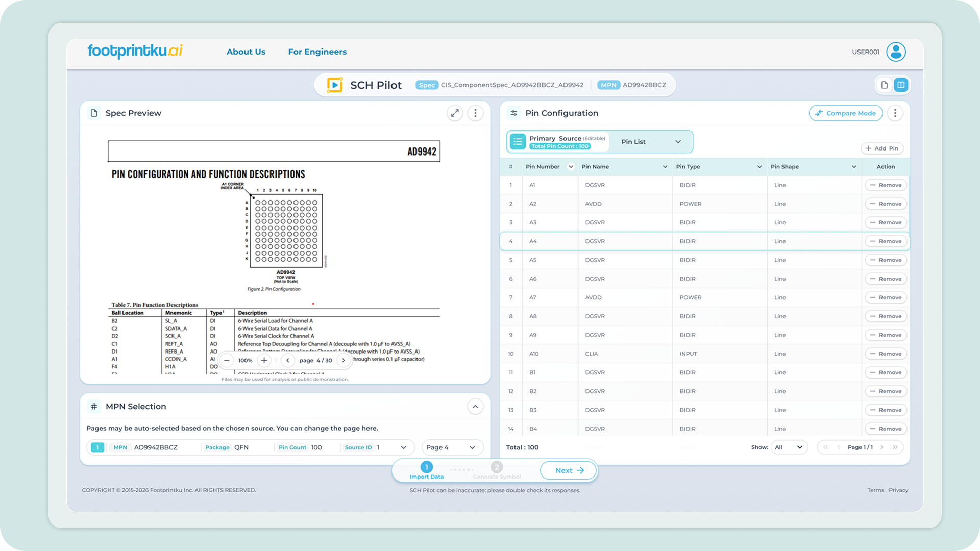The height and width of the screenshot is (551, 980).
Task: Go to previous pin table page
Action: pyautogui.click(x=839, y=447)
